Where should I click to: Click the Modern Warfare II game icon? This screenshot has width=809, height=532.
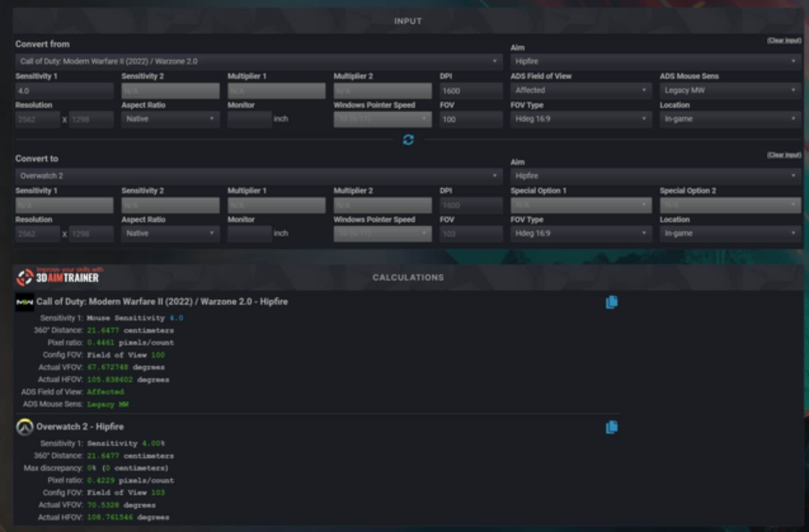click(x=25, y=302)
